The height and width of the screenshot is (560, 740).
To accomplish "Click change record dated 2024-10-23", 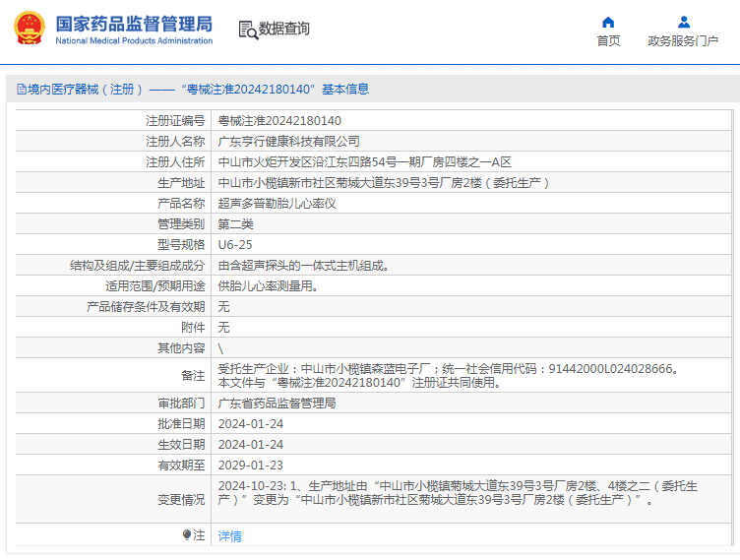I will click(458, 493).
